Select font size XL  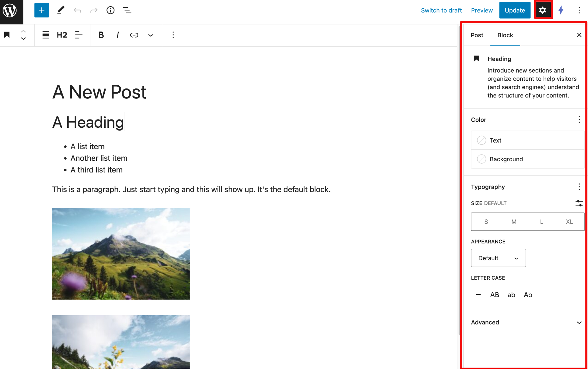[x=569, y=222]
